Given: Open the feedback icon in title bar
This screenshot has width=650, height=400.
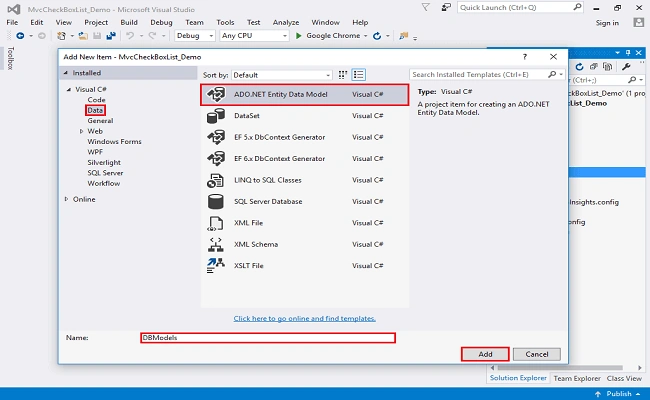Looking at the screenshot, I should click(446, 7).
